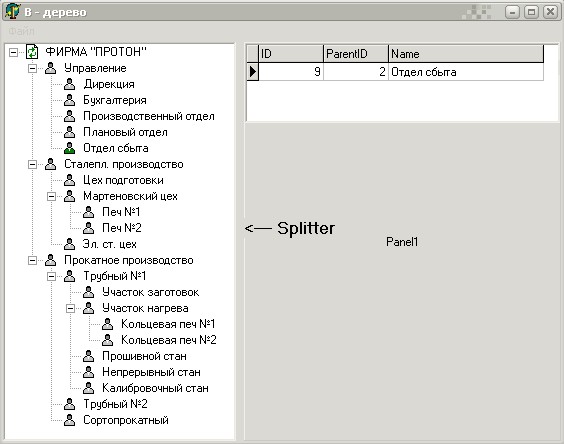Screen dimensions: 564x444
Task: Click the icon beside Кольцевая печ №2
Action: (x=107, y=340)
